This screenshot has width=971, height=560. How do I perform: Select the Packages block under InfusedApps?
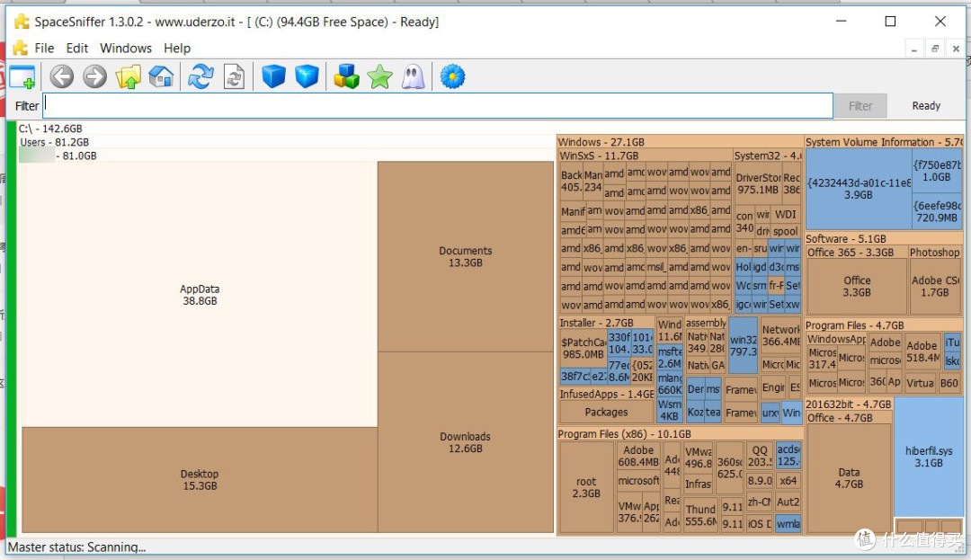(x=606, y=412)
